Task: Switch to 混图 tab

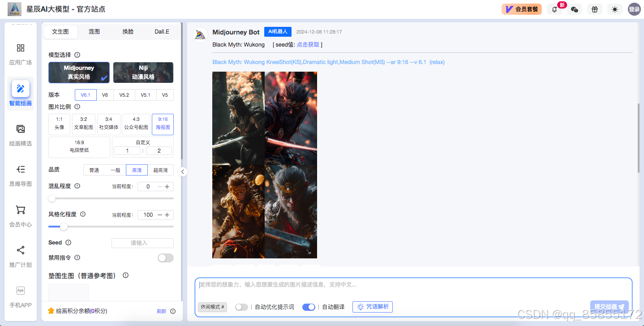Action: click(94, 32)
